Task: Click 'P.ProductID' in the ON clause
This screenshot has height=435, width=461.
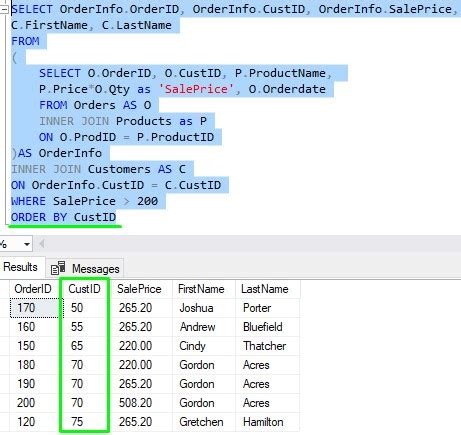Action: pyautogui.click(x=175, y=137)
